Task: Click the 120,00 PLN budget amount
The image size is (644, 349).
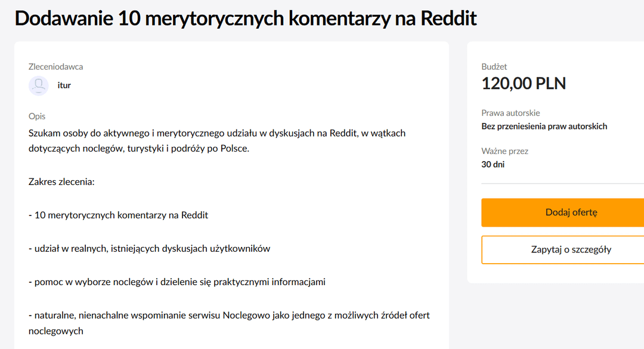Action: [524, 84]
